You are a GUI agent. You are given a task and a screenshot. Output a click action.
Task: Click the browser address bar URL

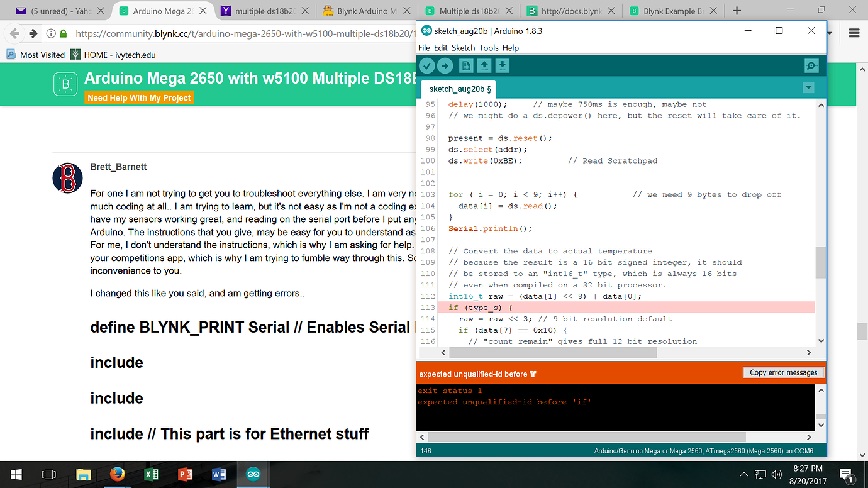[245, 34]
